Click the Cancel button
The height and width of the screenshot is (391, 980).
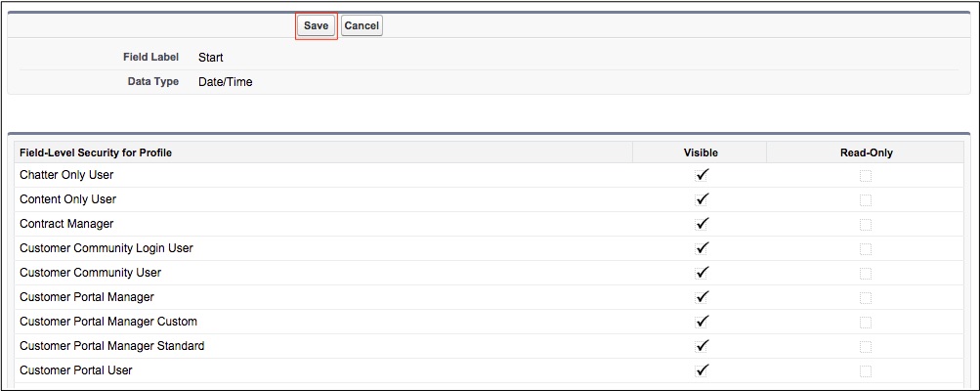pos(362,26)
